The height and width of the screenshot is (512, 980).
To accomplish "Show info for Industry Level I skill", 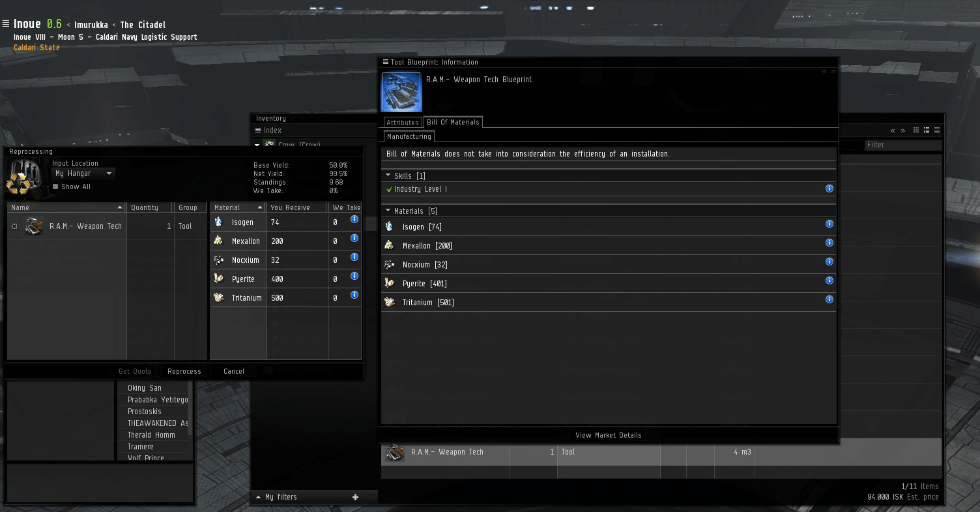I will coord(829,188).
